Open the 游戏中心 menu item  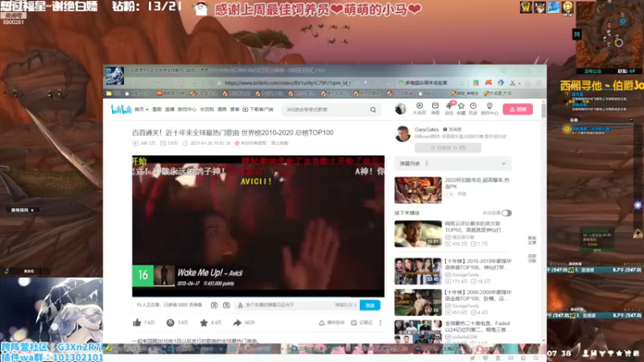[x=187, y=109]
